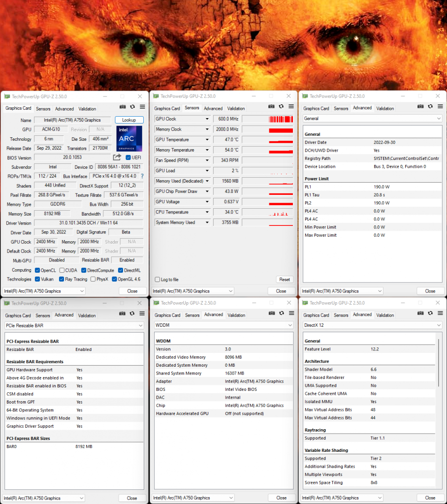This screenshot has width=447, height=504.
Task: Open the GPU Chip Power Draw dropdown
Action: click(x=207, y=191)
